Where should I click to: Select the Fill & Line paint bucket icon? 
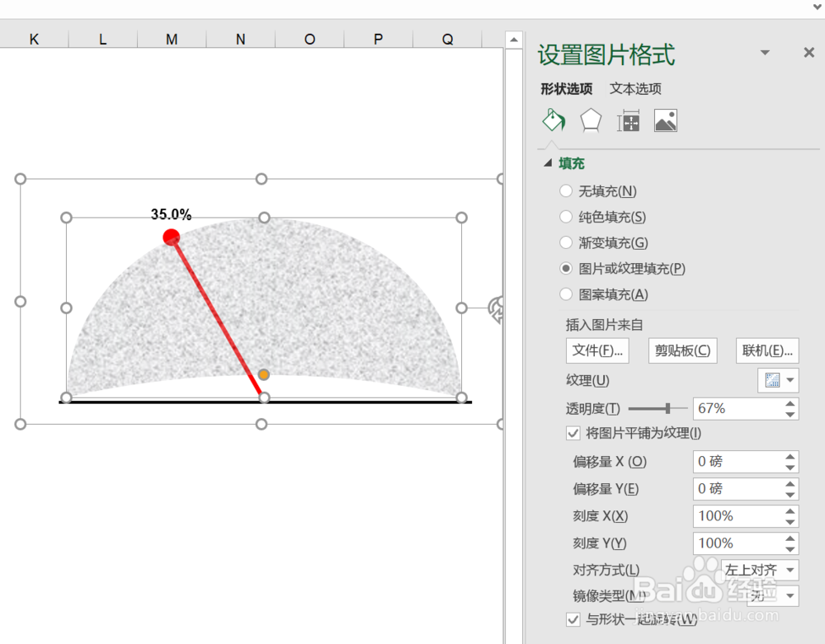pos(553,120)
